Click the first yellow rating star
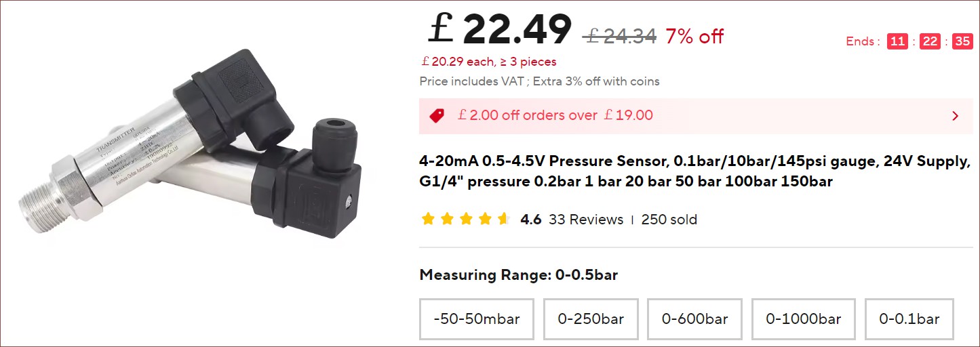This screenshot has width=980, height=347. [x=427, y=220]
